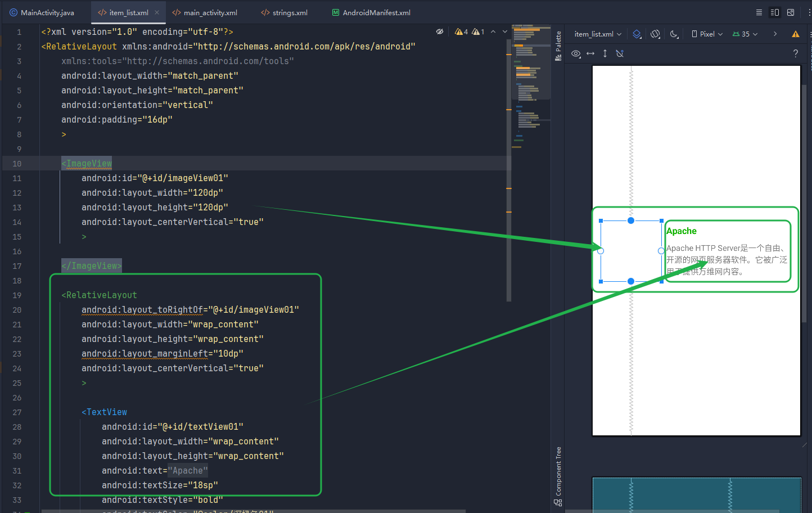This screenshot has width=812, height=513.
Task: Click the Expand Vertically arrow icon
Action: tap(605, 53)
